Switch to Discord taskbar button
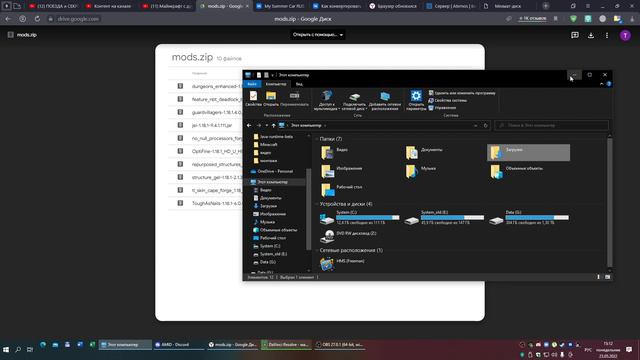Viewport: 640px width, 360px height. pos(179,345)
